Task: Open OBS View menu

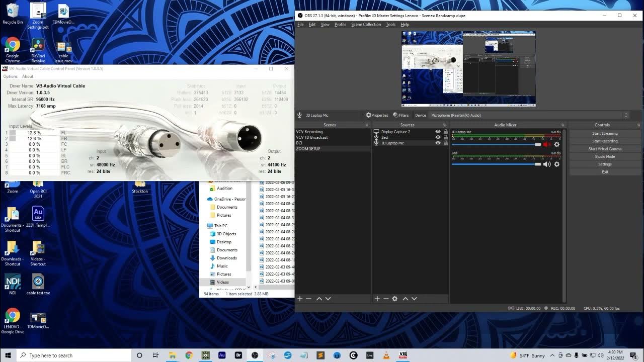Action: 325,24
